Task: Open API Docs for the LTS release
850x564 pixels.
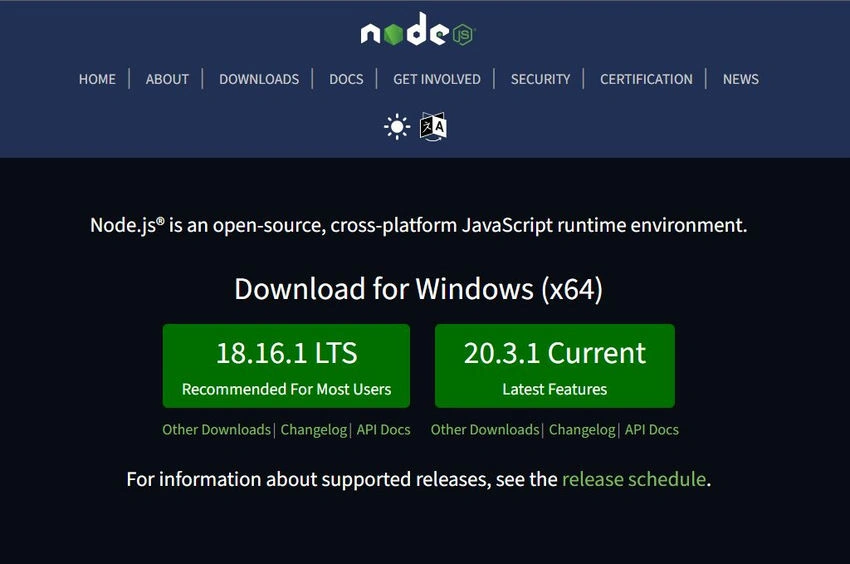Action: click(383, 430)
